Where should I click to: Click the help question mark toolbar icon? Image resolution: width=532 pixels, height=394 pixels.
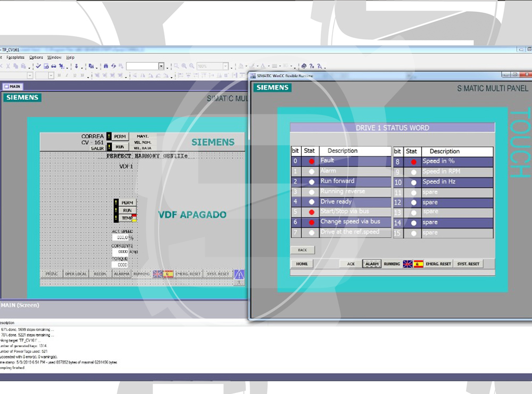(x=312, y=66)
